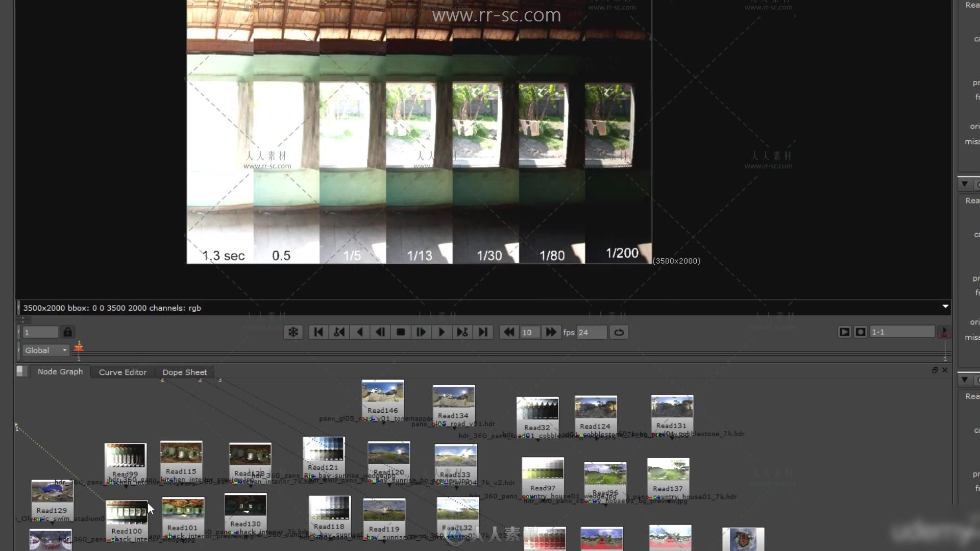Toggle the loop playback mode button
Image resolution: width=980 pixels, height=551 pixels.
(x=619, y=332)
